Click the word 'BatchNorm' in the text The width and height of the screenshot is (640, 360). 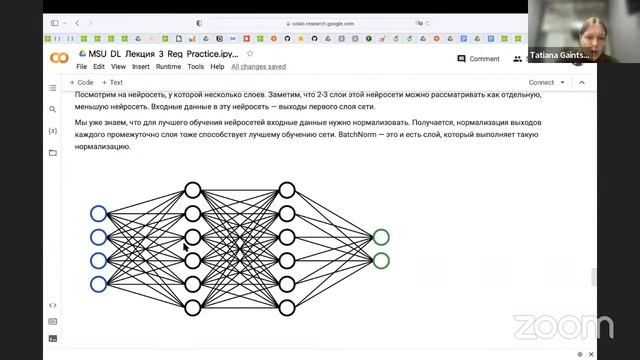pos(358,134)
